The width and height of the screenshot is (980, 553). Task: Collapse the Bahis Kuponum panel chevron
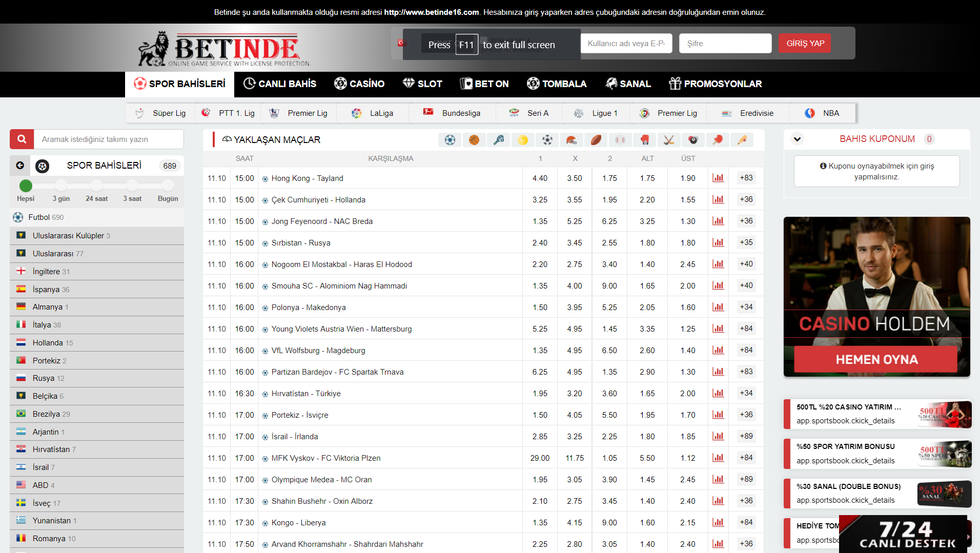(797, 139)
